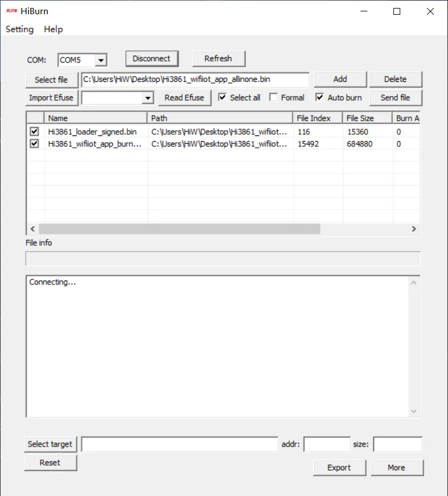Image resolution: width=448 pixels, height=496 pixels.
Task: Enable the Formal checkbox
Action: [273, 97]
